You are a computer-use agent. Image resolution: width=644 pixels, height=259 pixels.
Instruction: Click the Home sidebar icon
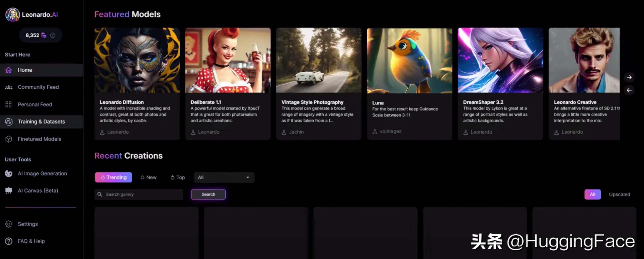coord(9,70)
